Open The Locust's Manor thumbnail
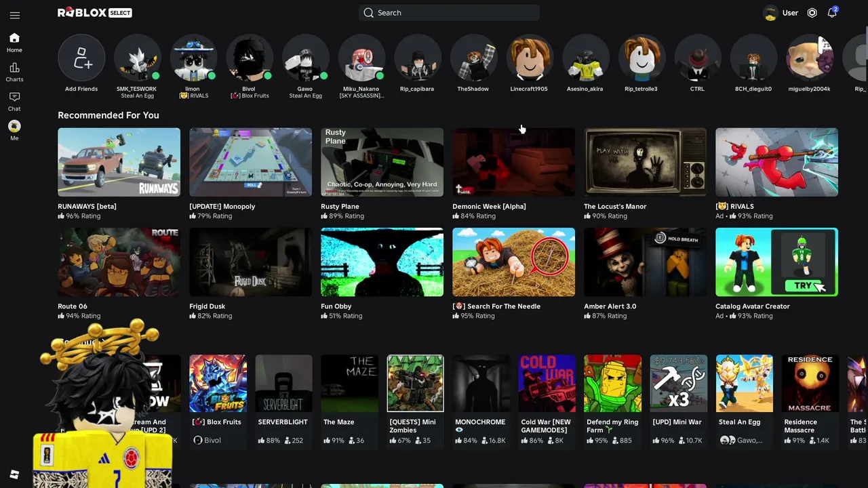Viewport: 868px width, 488px height. 645,162
